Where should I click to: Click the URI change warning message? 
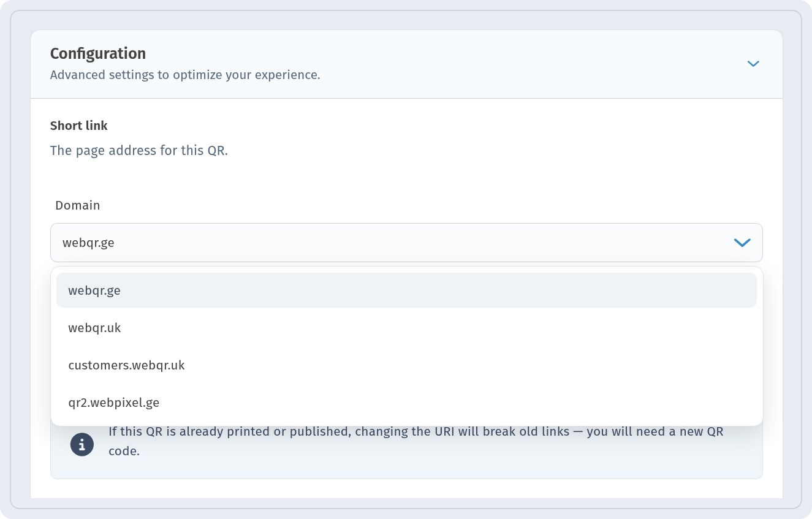[416, 441]
